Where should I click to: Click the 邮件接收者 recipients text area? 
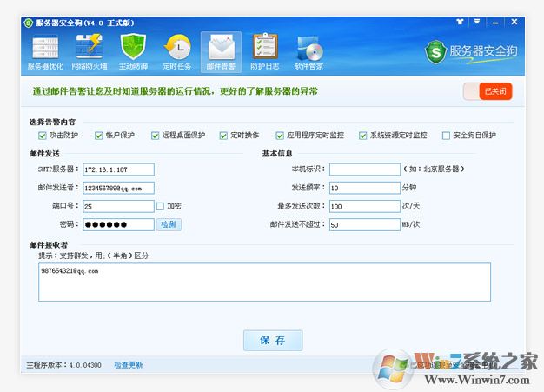pos(264,282)
